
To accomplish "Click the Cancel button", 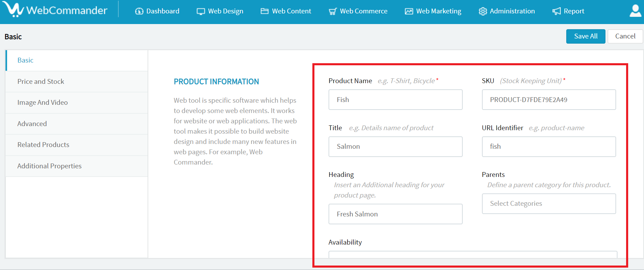I will (625, 36).
